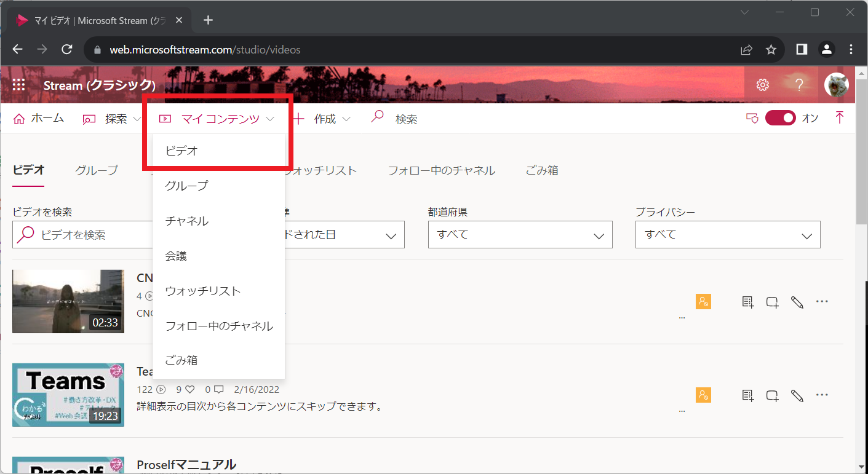Bookmark this page with the star icon
The height and width of the screenshot is (474, 868).
[771, 49]
